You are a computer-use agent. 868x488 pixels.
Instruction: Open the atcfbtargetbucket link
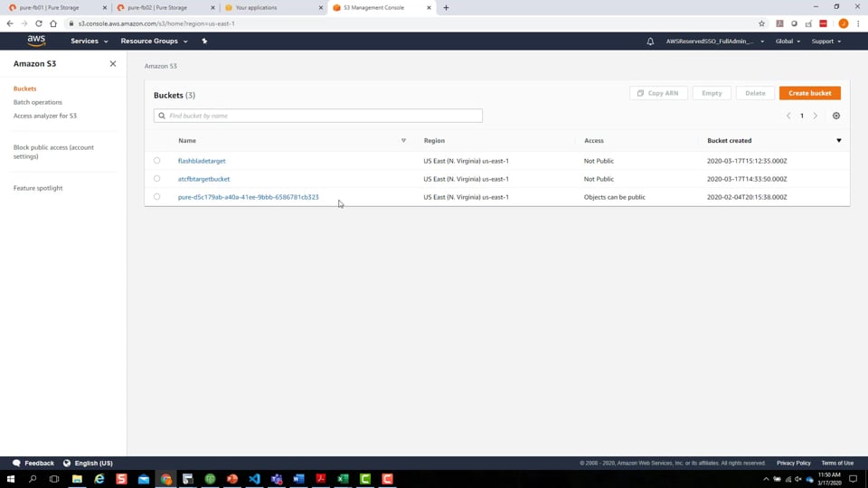(x=203, y=179)
